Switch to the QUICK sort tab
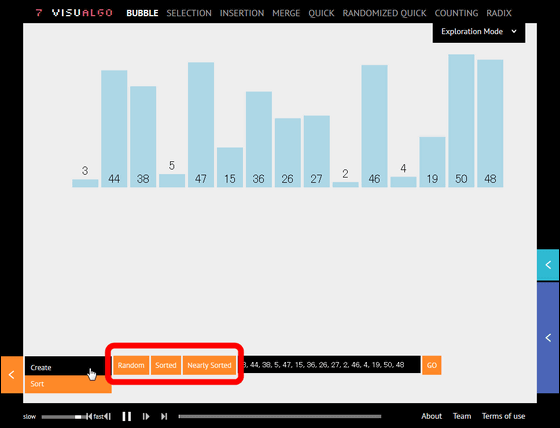Screen dimensions: 560x428 click(x=321, y=13)
